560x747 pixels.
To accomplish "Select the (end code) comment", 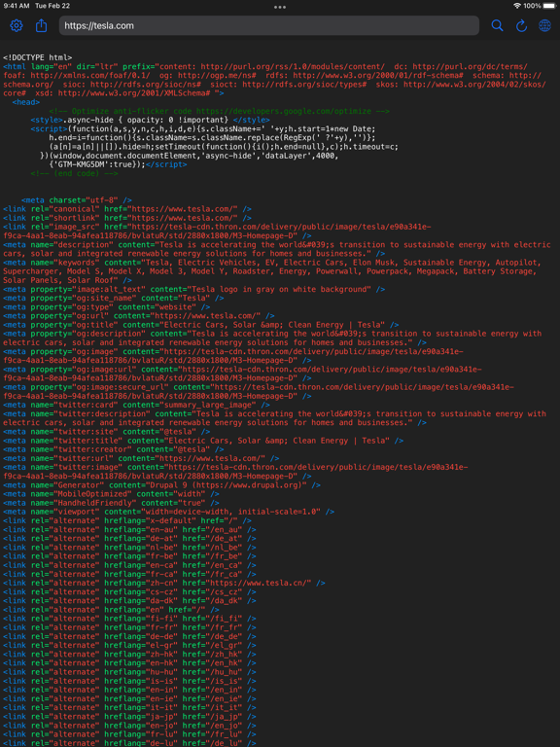I will [74, 173].
